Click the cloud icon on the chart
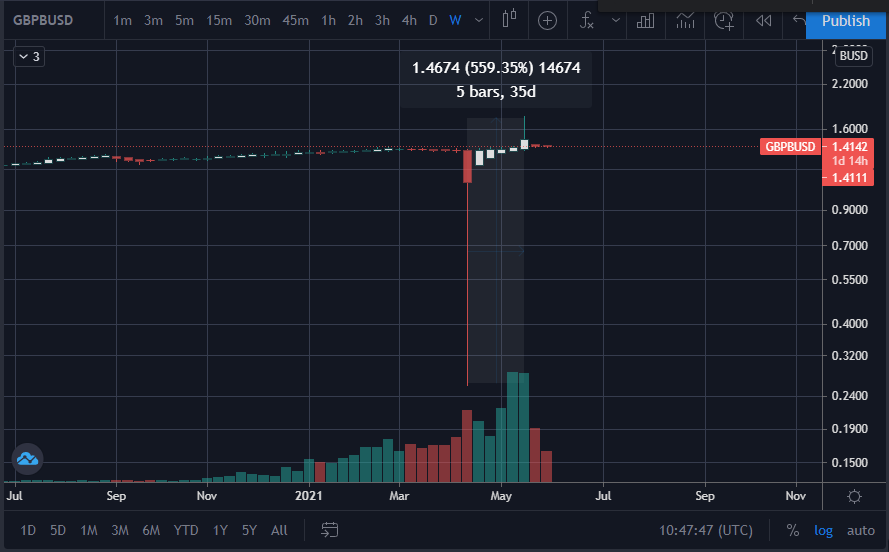 [27, 458]
